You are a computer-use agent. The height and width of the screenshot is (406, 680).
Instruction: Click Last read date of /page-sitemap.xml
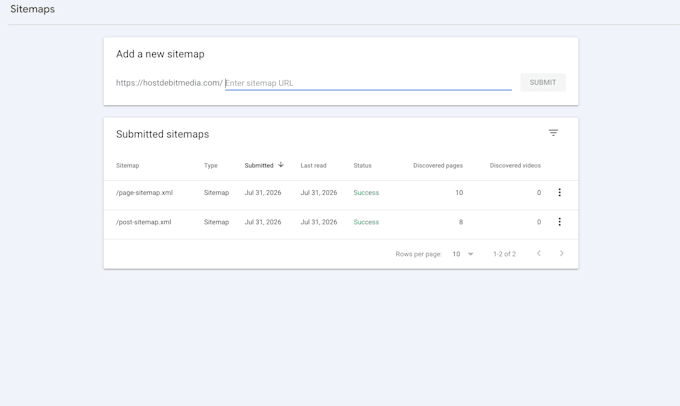[319, 193]
